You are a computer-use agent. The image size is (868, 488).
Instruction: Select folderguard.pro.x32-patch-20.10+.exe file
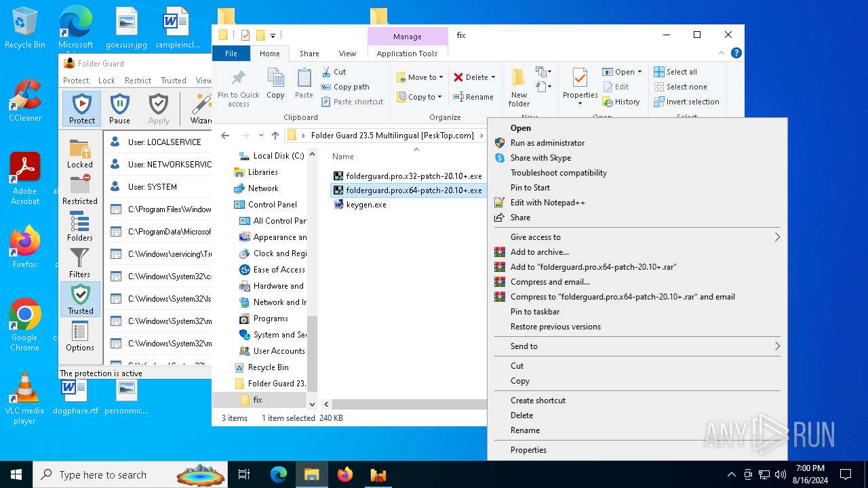(408, 176)
